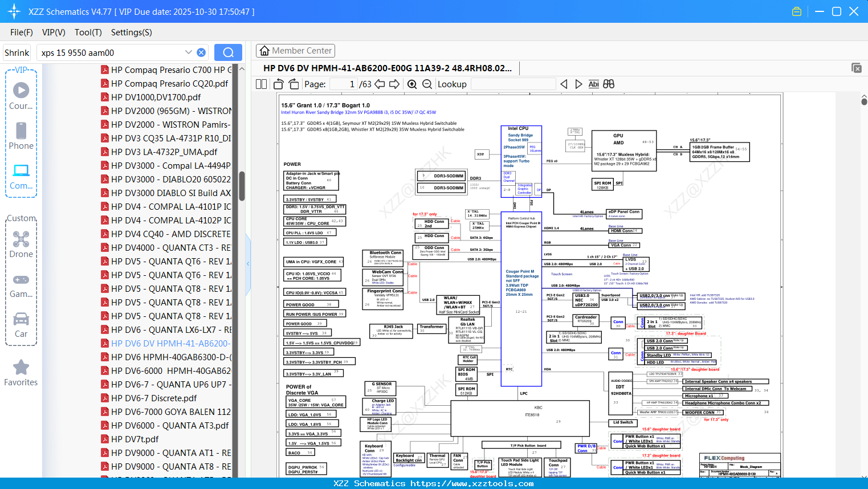This screenshot has width=868, height=489.
Task: Rotate the page counterclockwise
Action: [x=279, y=84]
